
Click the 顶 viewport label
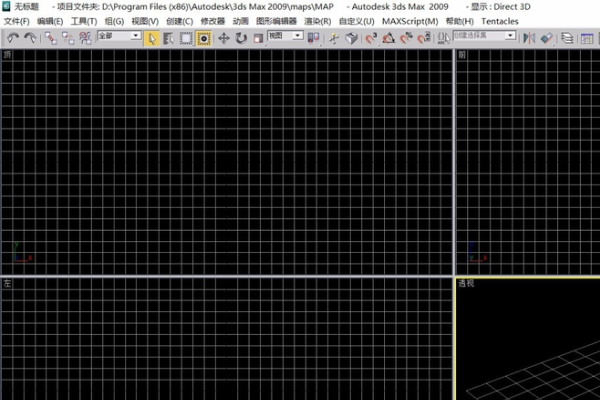tap(7, 55)
